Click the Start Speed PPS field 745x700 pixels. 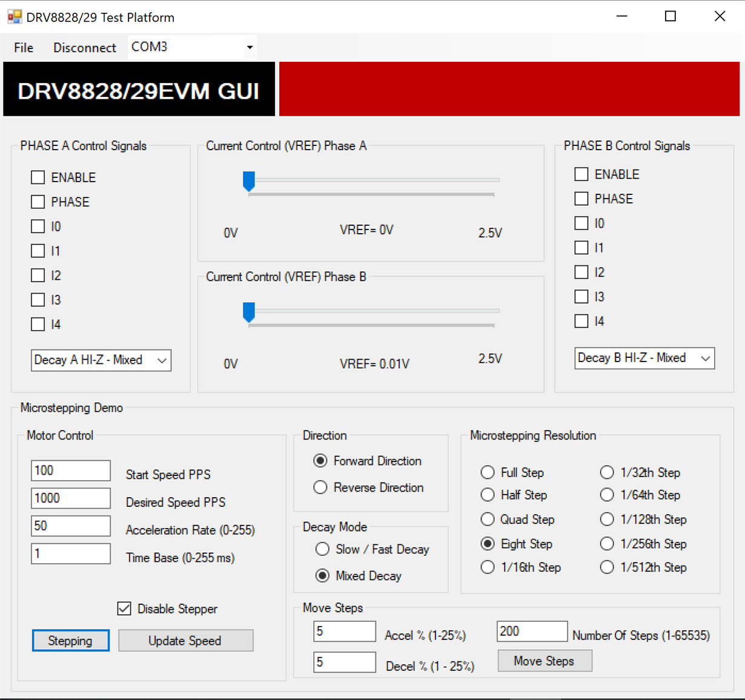pos(71,471)
